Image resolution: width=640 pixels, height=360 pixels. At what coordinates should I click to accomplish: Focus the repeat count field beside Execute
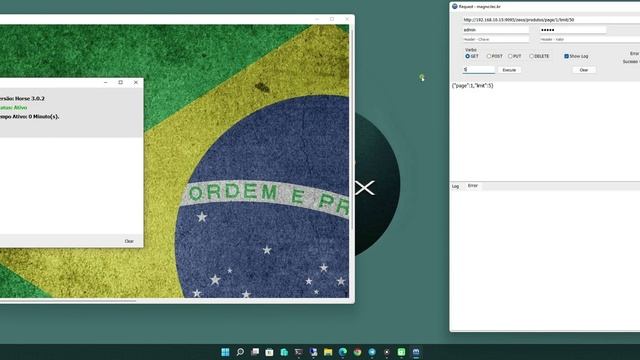pos(478,70)
